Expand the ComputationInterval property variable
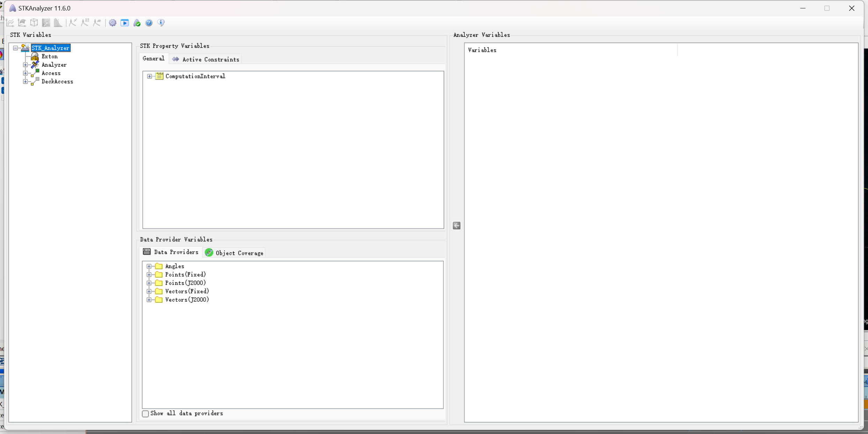The width and height of the screenshot is (868, 434). (149, 76)
